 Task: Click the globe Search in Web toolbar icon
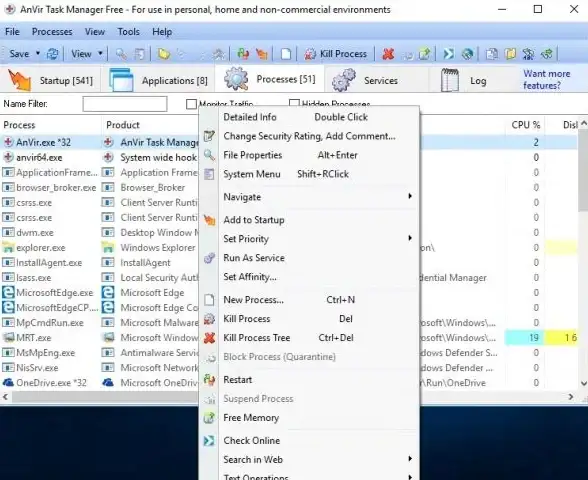coord(467,54)
